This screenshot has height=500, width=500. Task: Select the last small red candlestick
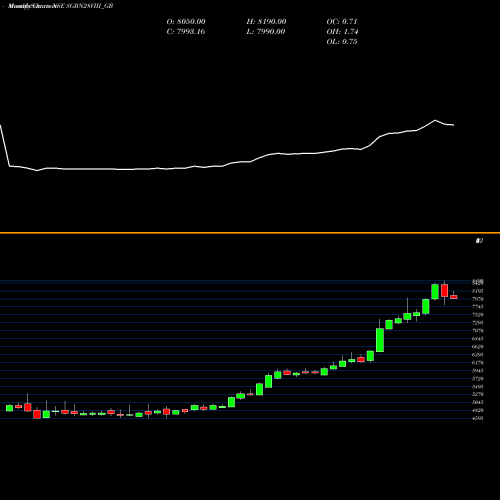point(454,297)
